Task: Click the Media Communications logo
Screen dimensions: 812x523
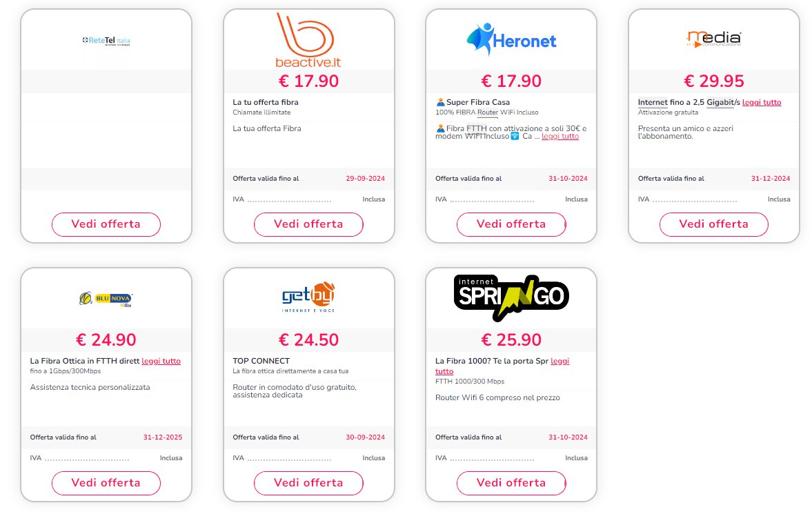Action: point(713,39)
